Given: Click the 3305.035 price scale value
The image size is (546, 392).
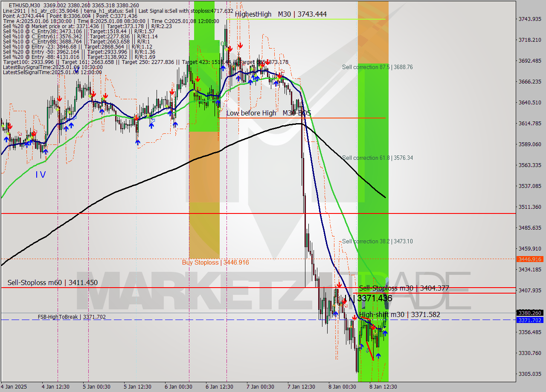Looking at the screenshot, I should tap(530, 374).
